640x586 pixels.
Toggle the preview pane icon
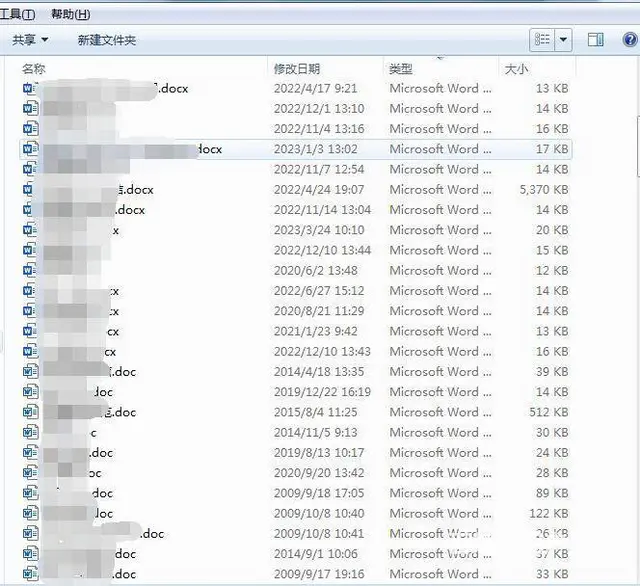click(x=596, y=40)
